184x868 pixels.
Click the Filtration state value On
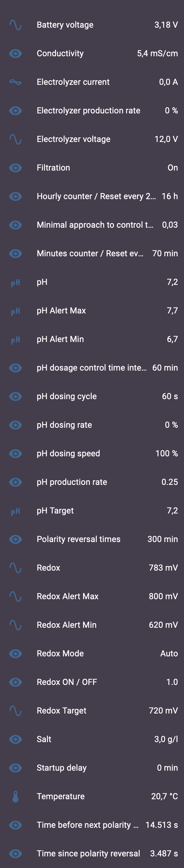pos(173,168)
